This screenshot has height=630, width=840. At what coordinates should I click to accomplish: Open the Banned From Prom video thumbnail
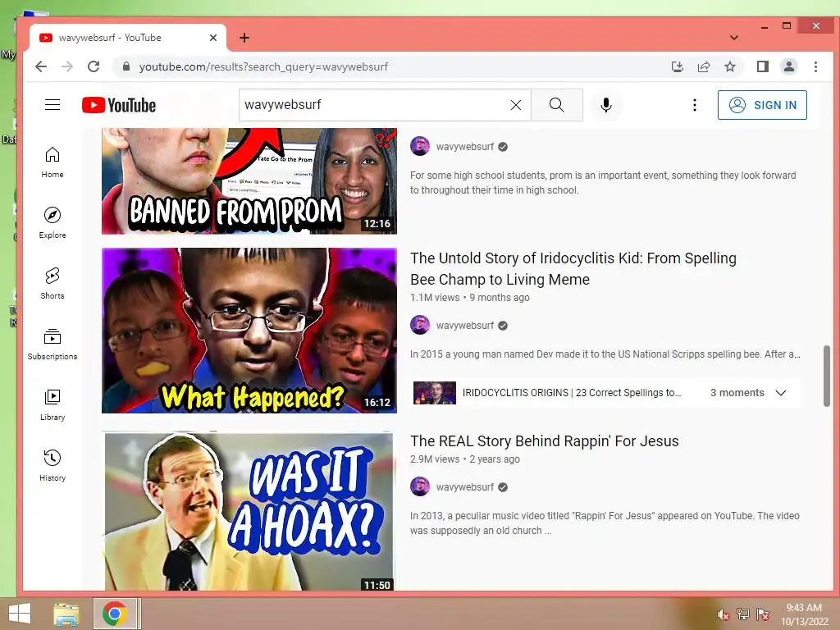pos(249,181)
